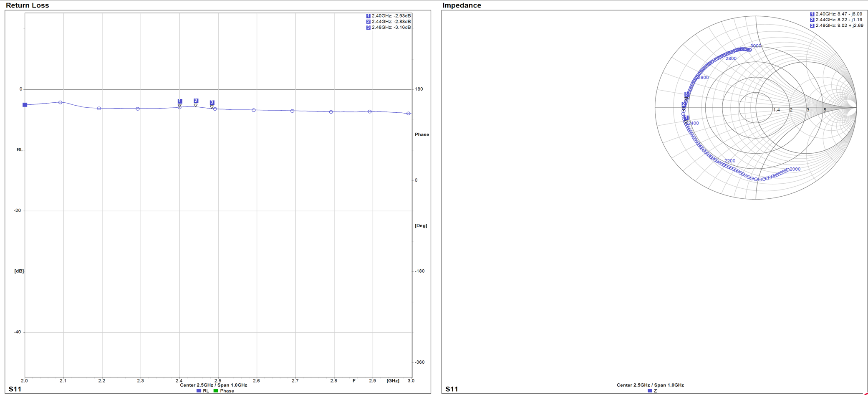Click the 5 resistance label on the Smith chart
The height and width of the screenshot is (395, 868).
click(825, 110)
